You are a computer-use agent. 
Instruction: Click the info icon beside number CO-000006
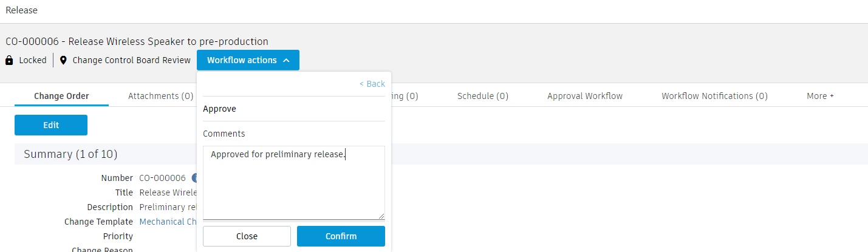pos(194,178)
